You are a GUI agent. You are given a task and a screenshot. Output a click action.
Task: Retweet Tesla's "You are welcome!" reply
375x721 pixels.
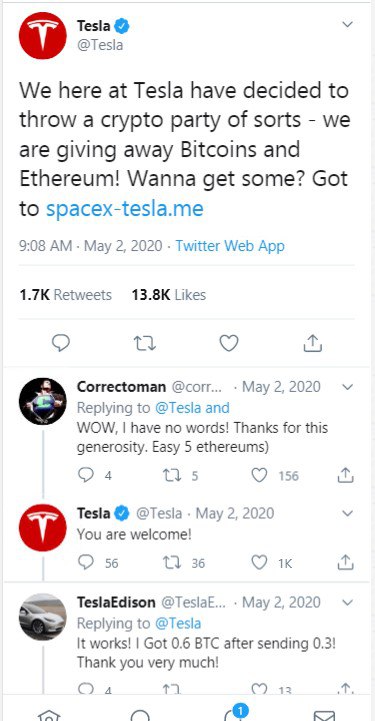(172, 562)
